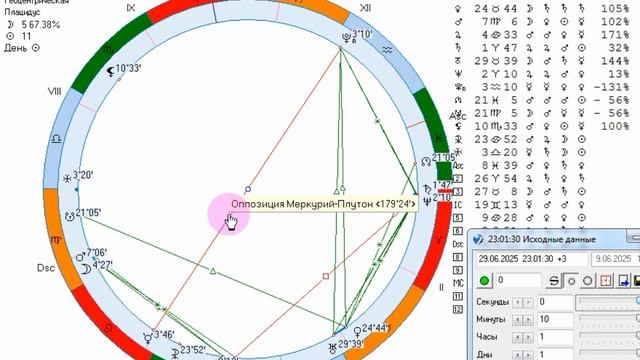This screenshot has width=640, height=360.
Task: Increase Секунды with right arrow
Action: pyautogui.click(x=528, y=302)
